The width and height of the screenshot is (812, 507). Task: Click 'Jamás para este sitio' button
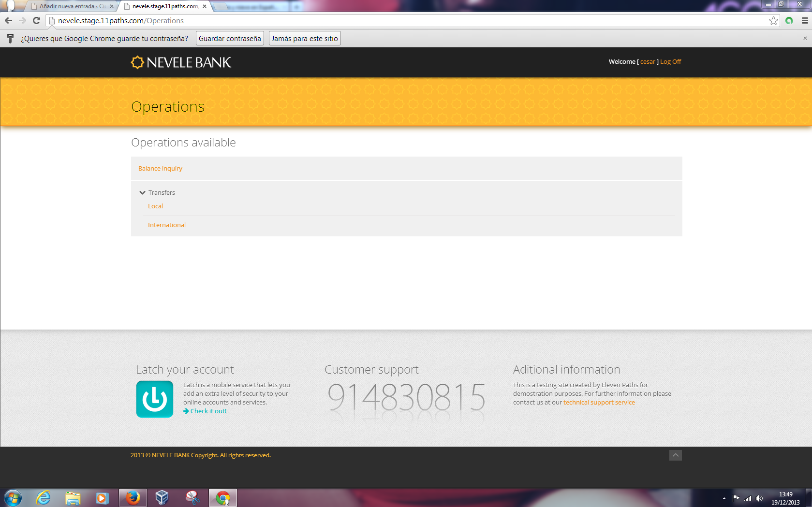point(304,39)
